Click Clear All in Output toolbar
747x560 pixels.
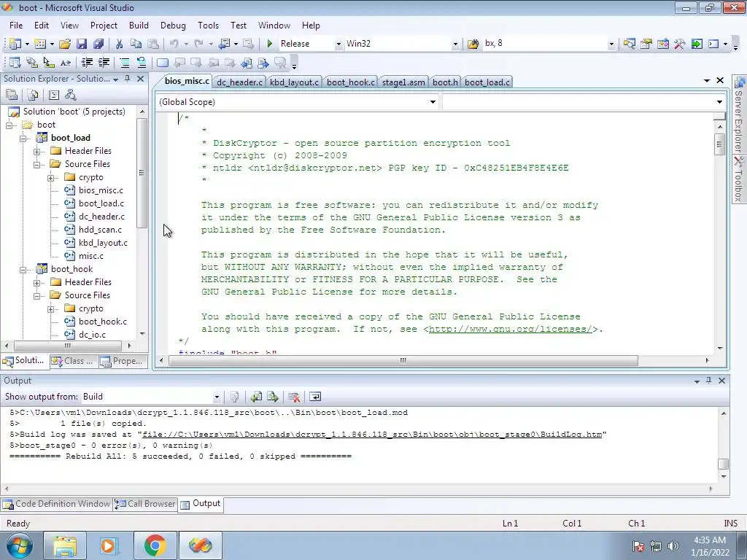pos(294,397)
